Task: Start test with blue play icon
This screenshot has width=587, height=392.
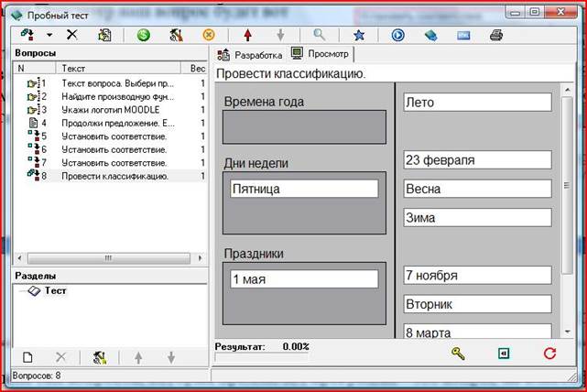Action: click(x=398, y=35)
